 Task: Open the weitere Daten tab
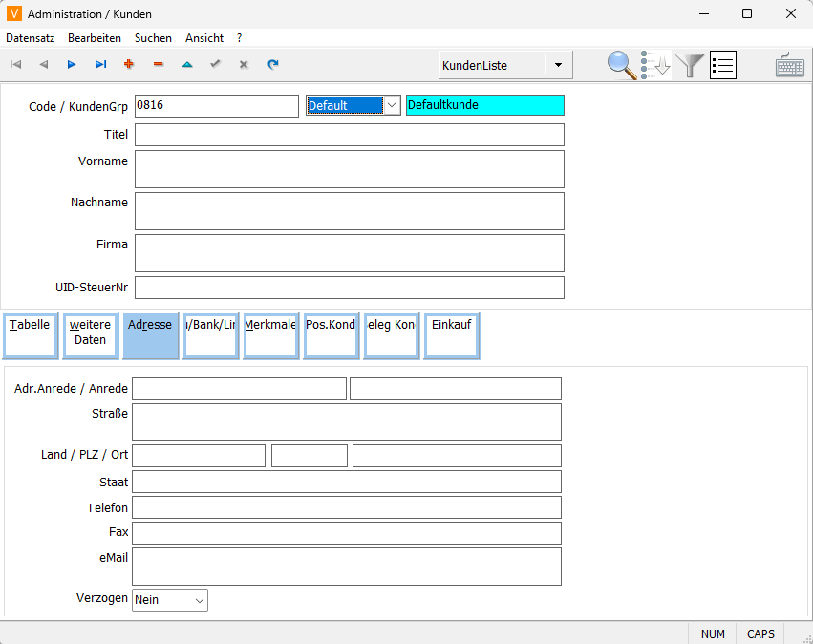point(90,335)
